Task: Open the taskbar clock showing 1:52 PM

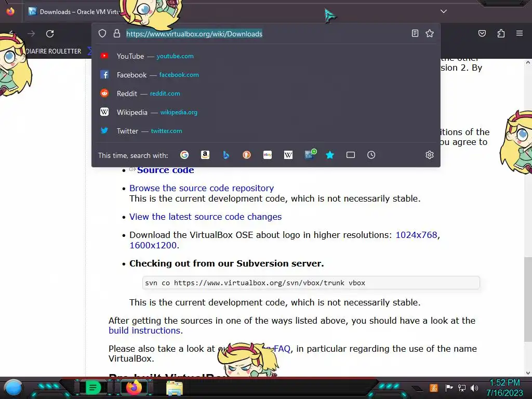Action: (x=504, y=388)
